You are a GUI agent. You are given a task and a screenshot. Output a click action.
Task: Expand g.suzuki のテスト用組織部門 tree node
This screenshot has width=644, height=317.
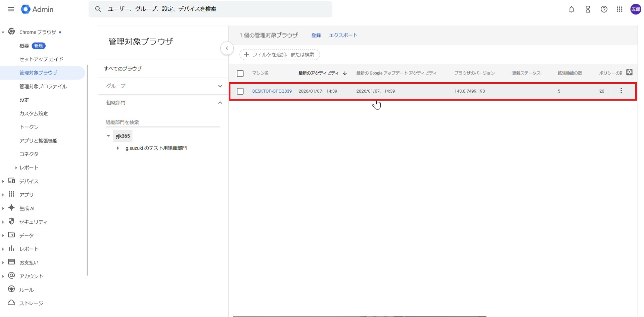pos(118,148)
